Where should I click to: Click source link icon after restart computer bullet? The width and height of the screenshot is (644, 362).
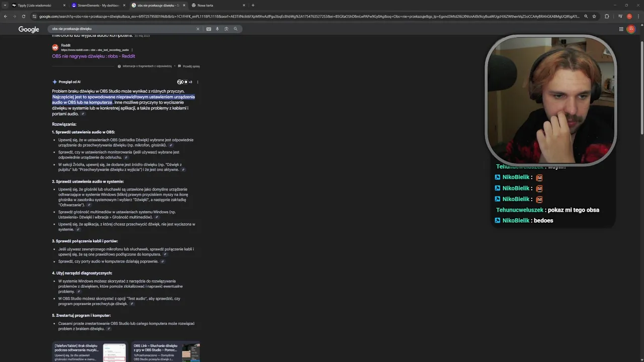[x=109, y=329]
